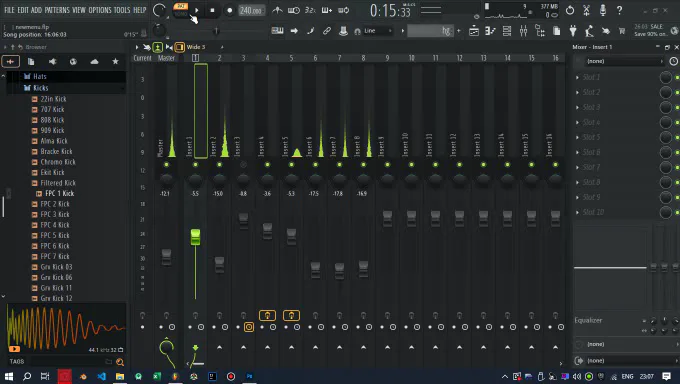
Task: Open the mixer options menu arrow
Action: (137, 47)
